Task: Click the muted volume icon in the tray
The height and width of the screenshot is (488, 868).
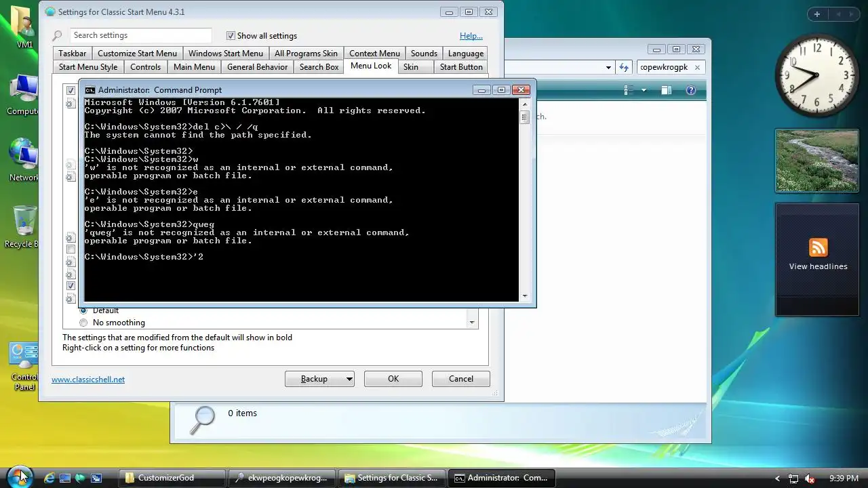Action: (809, 478)
